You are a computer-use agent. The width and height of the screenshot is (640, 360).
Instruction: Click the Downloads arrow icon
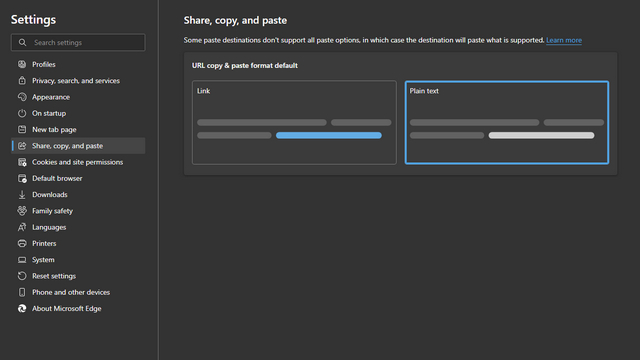click(22, 195)
